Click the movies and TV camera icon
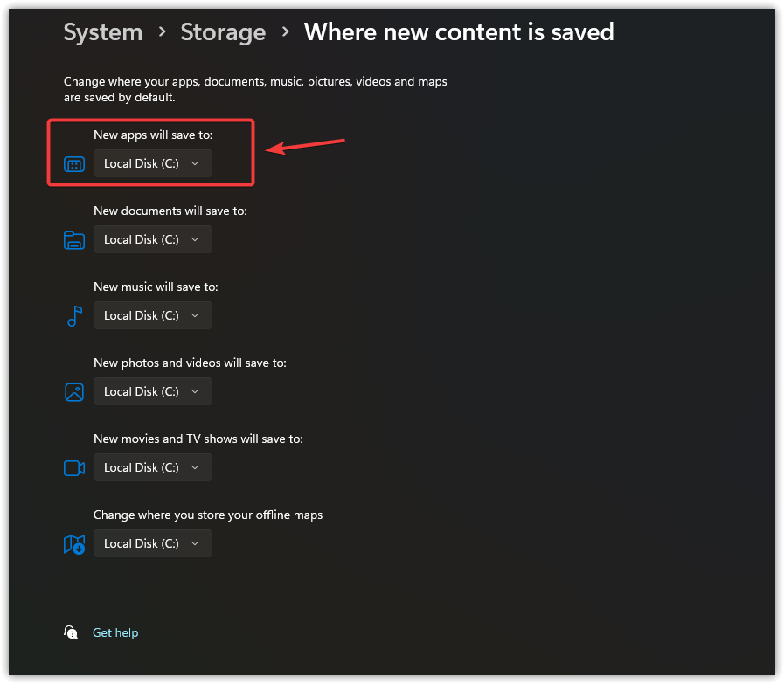Viewport: 784px width, 684px height. point(74,468)
